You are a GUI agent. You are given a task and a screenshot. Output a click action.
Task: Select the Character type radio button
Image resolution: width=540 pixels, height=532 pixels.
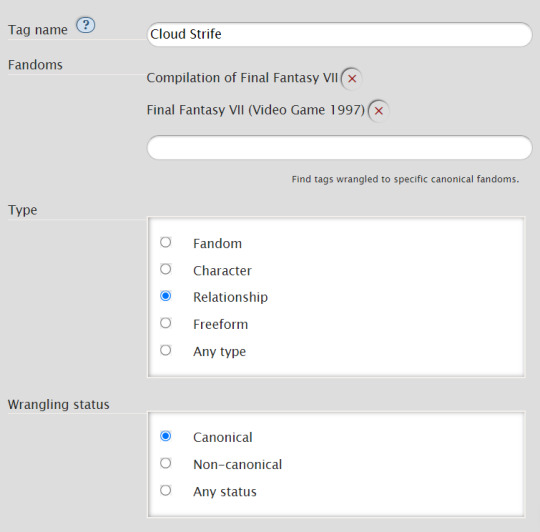click(x=166, y=269)
